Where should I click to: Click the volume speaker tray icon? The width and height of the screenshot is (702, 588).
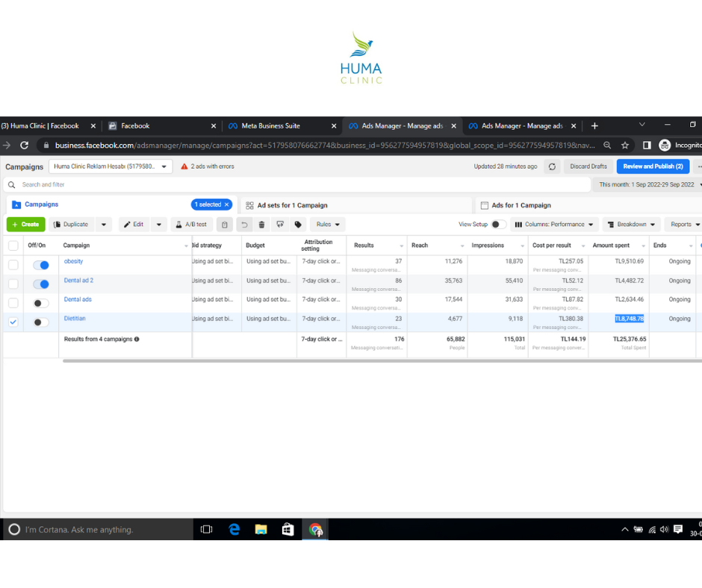665,529
